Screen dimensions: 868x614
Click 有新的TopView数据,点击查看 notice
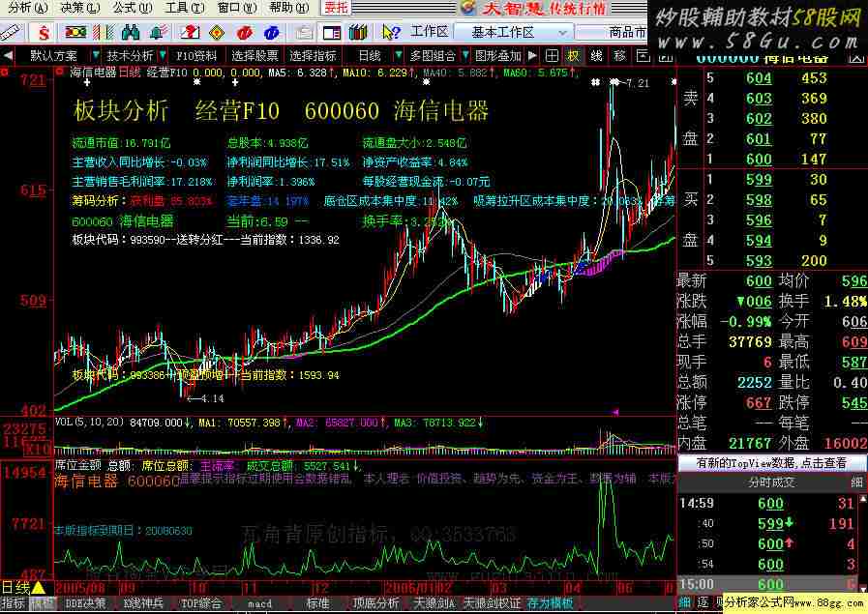click(x=771, y=463)
